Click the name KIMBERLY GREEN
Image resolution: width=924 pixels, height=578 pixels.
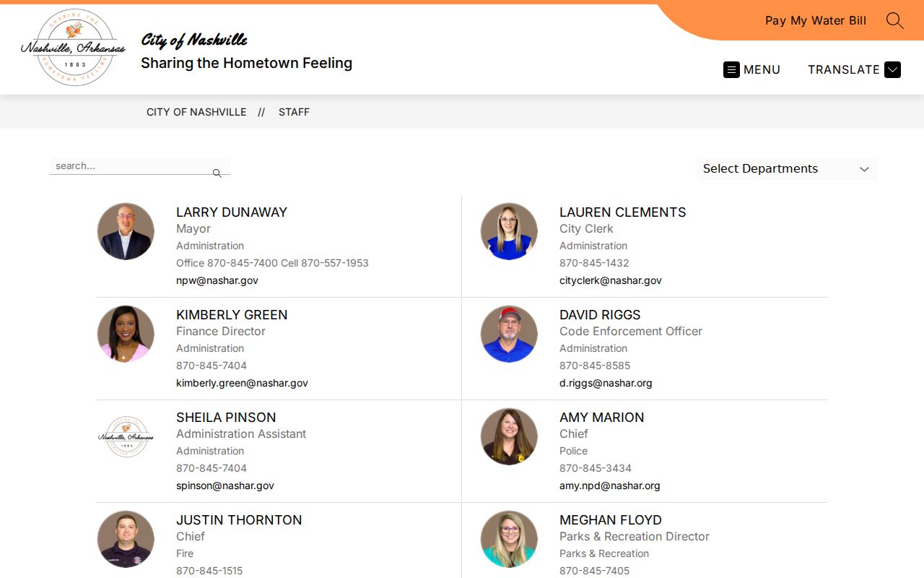tap(232, 315)
